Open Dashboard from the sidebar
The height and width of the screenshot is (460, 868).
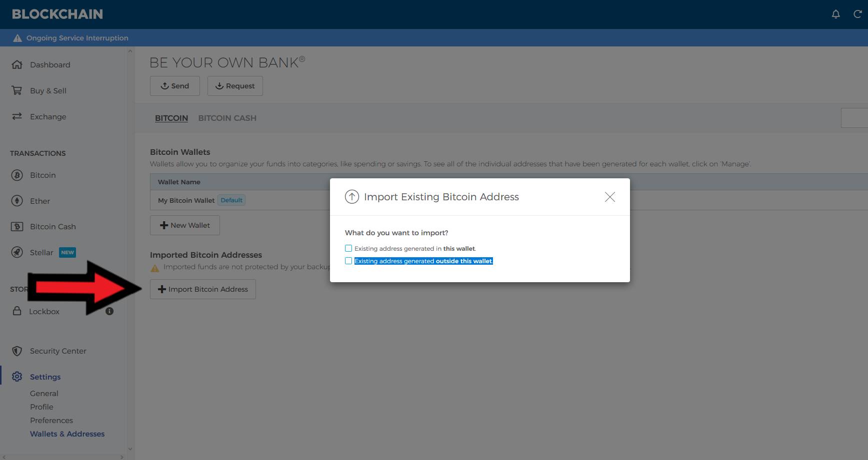50,64
